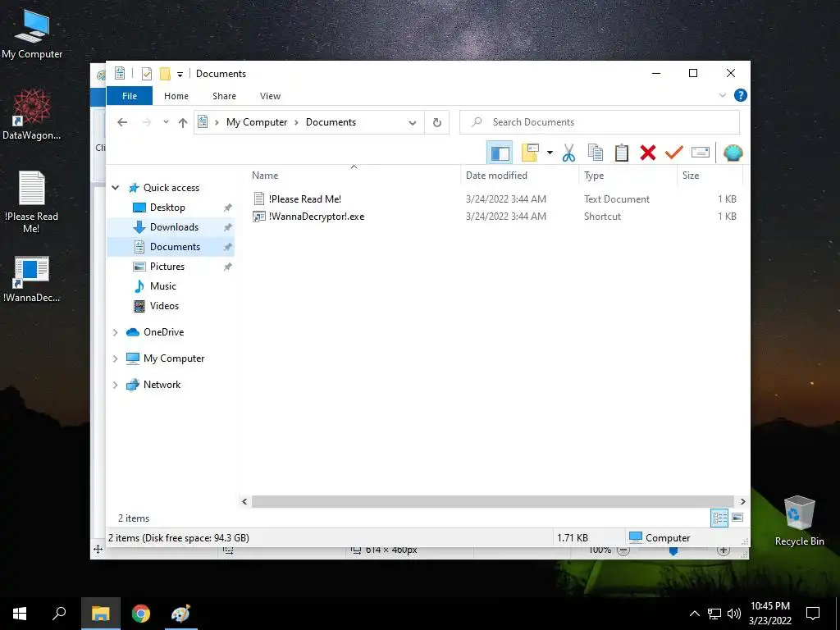Sort by the Date modified column header
The width and height of the screenshot is (840, 630).
click(x=519, y=176)
